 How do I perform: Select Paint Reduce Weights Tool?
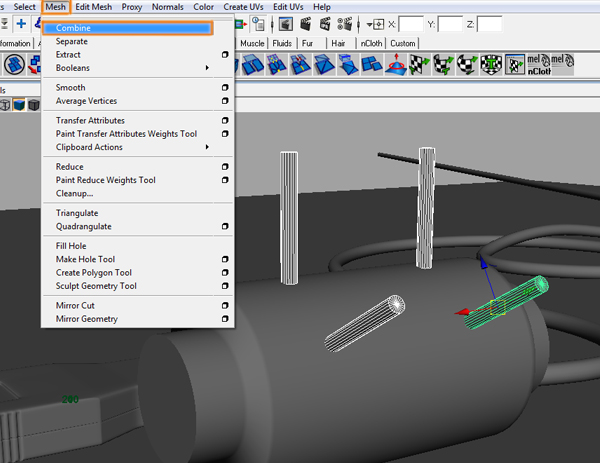coord(106,180)
